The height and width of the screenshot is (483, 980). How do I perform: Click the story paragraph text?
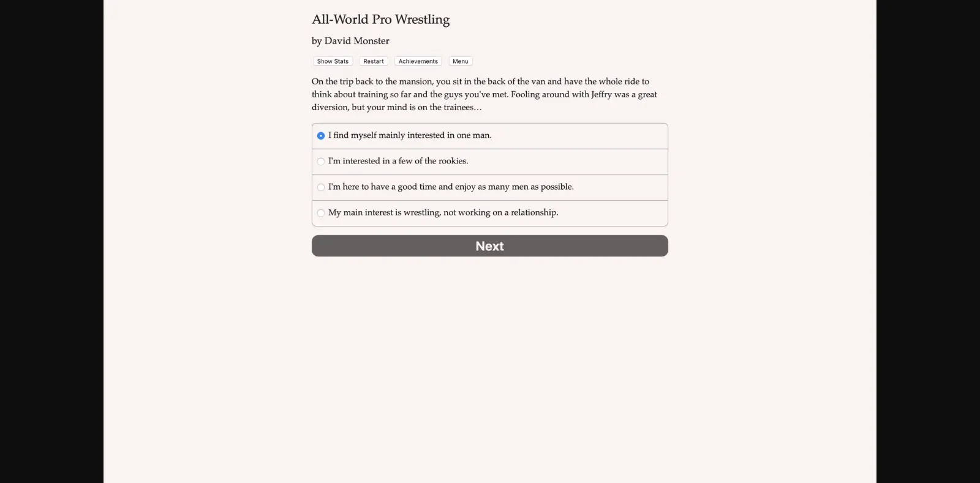[x=484, y=94]
